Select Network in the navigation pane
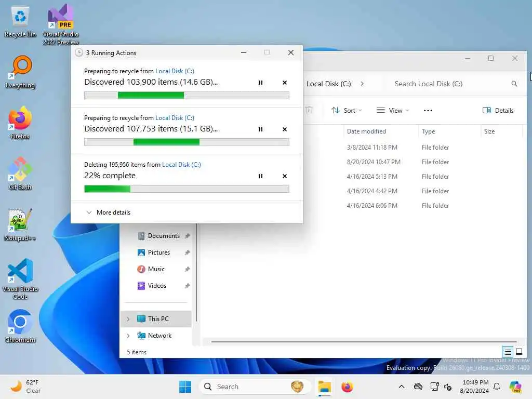The image size is (532, 399). pos(156,336)
